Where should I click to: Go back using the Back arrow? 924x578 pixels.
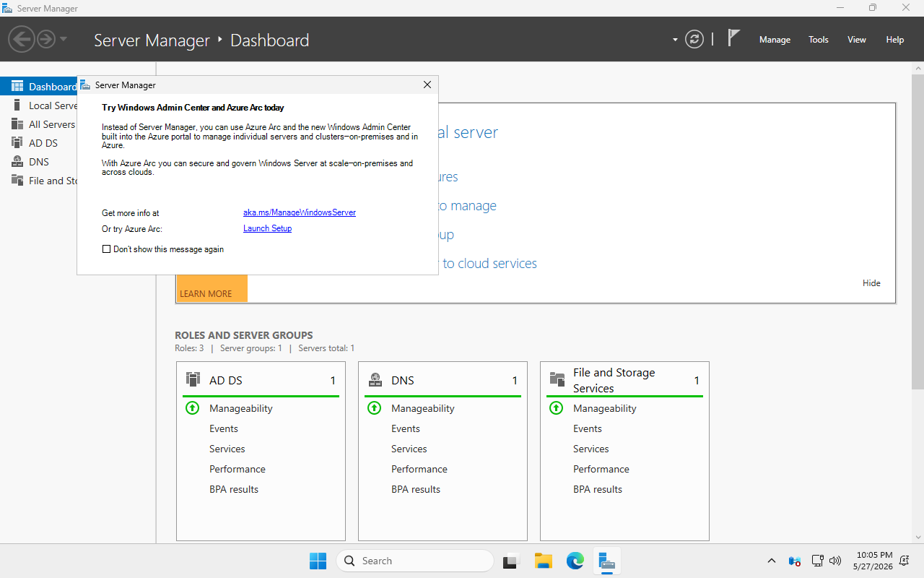point(22,39)
